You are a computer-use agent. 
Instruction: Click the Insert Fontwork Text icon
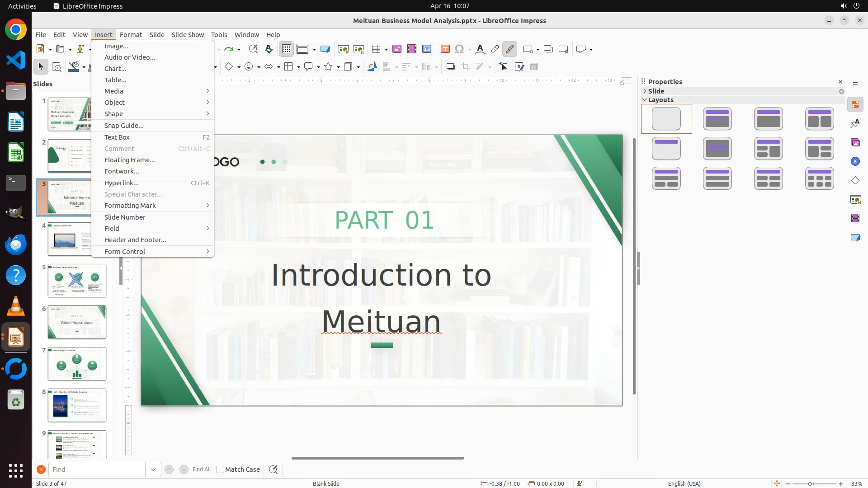(480, 49)
